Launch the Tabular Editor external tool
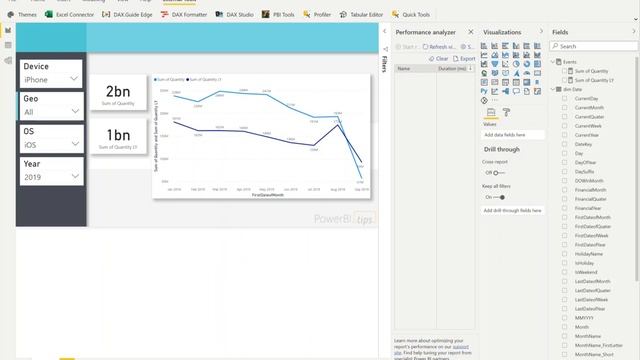The width and height of the screenshot is (640, 360). pyautogui.click(x=361, y=14)
